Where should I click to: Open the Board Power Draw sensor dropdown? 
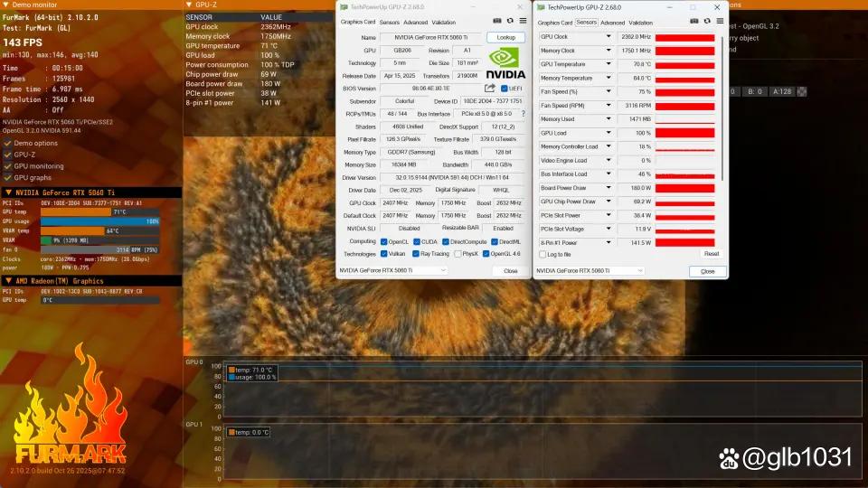click(609, 188)
